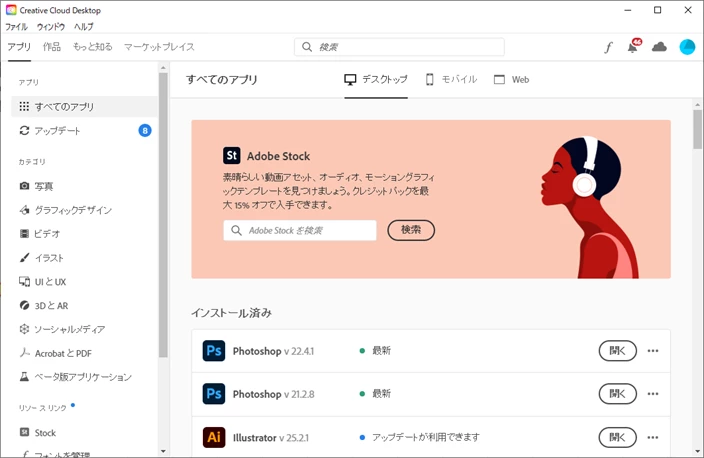The image size is (704, 458).
Task: Open the user profile avatar
Action: coord(687,47)
